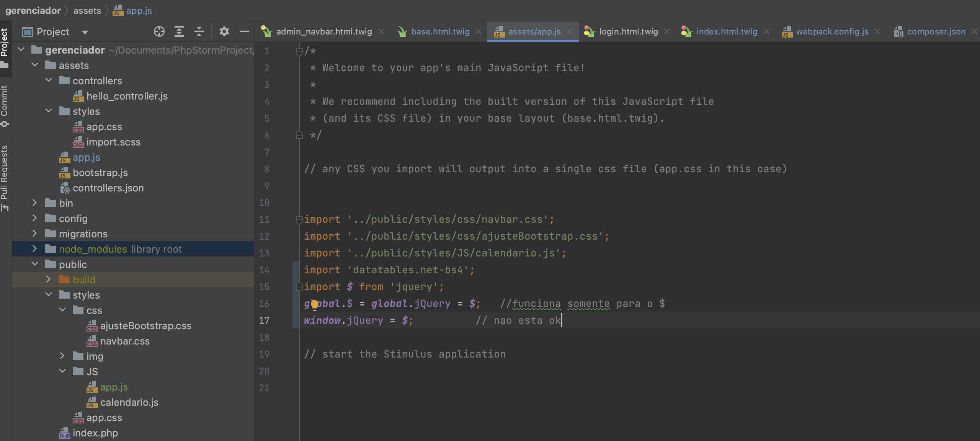
Task: Click 'datatables.net-bs4' import string on line 14
Action: [408, 270]
